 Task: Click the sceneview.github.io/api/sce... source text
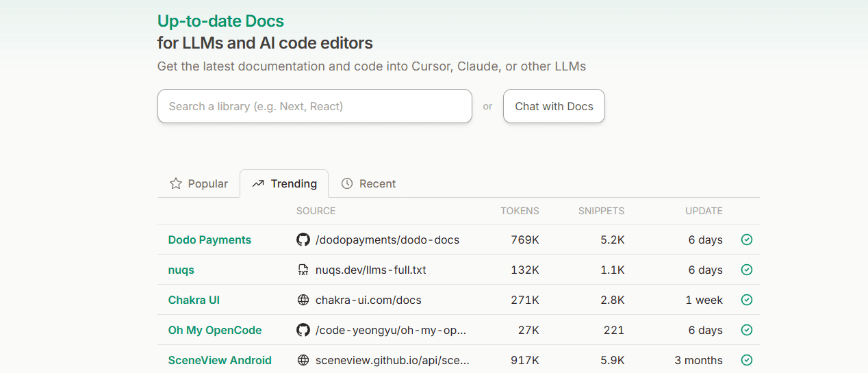[392, 360]
